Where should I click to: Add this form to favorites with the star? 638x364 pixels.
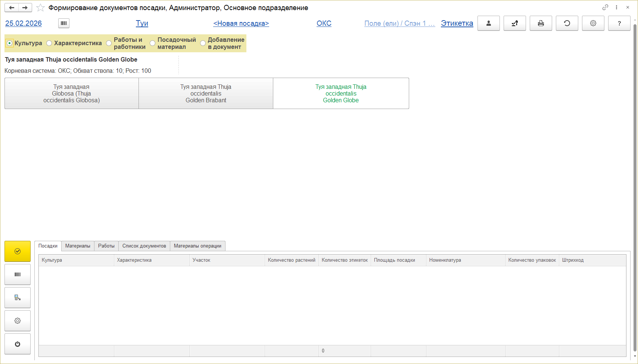[x=40, y=8]
